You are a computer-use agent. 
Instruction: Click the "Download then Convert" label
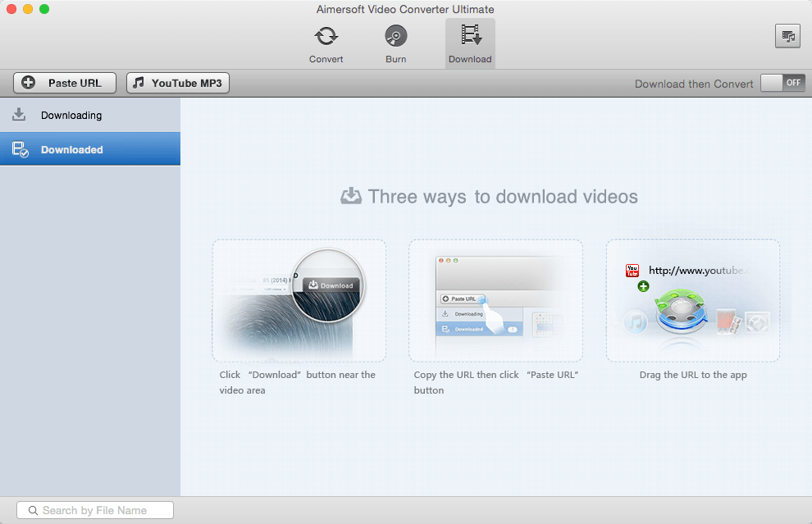[x=694, y=84]
